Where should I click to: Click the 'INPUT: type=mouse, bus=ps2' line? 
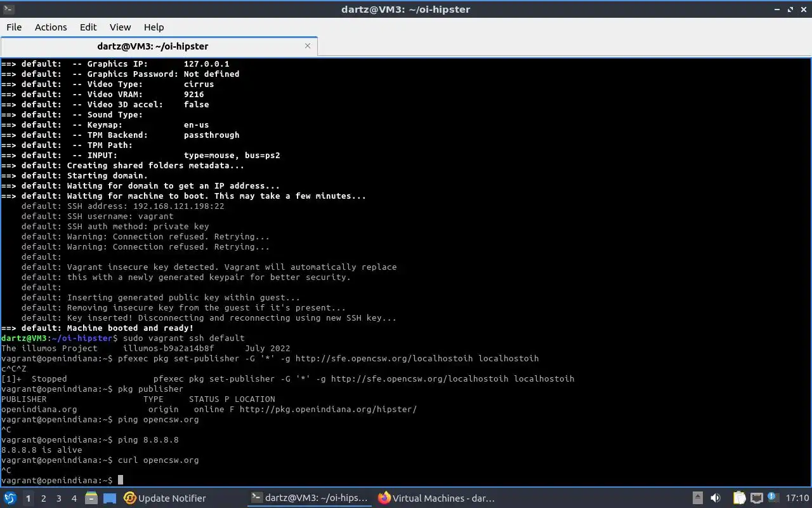(140, 155)
